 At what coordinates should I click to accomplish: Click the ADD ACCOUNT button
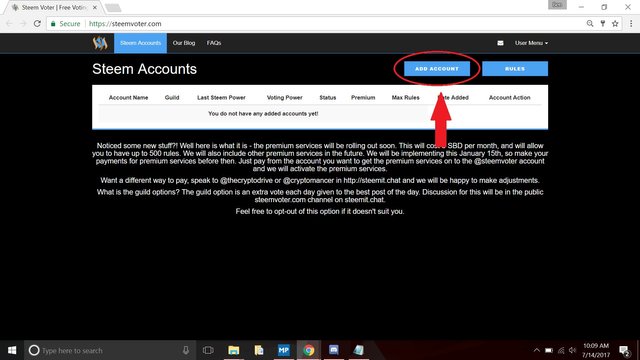point(437,69)
